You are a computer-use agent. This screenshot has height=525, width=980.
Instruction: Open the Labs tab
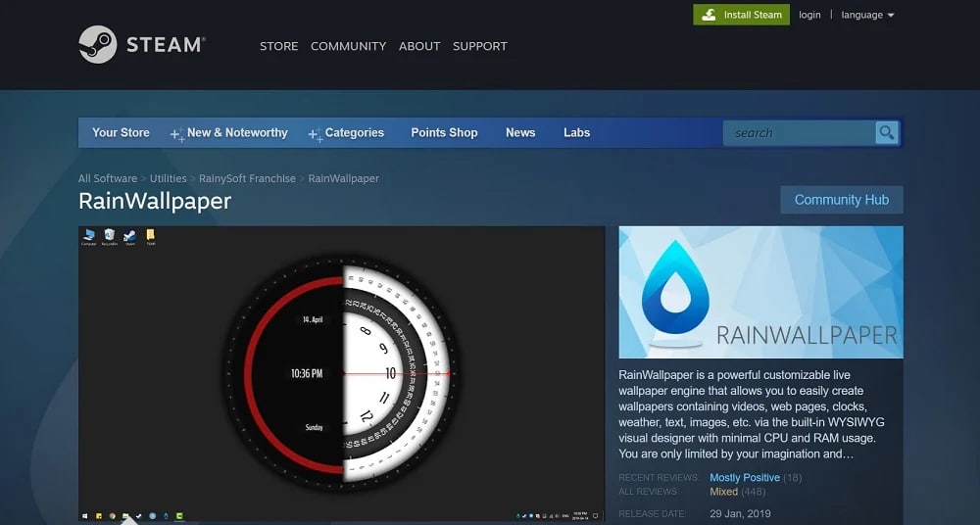coord(577,132)
